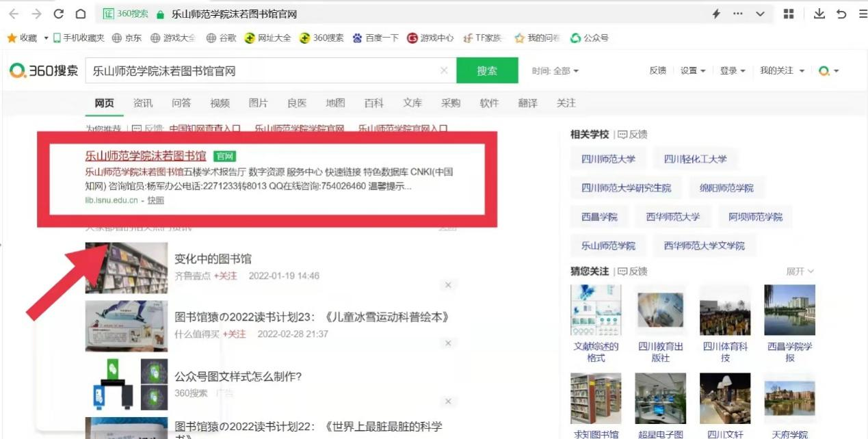
Task: Open the extensions grid icon
Action: pos(789,14)
